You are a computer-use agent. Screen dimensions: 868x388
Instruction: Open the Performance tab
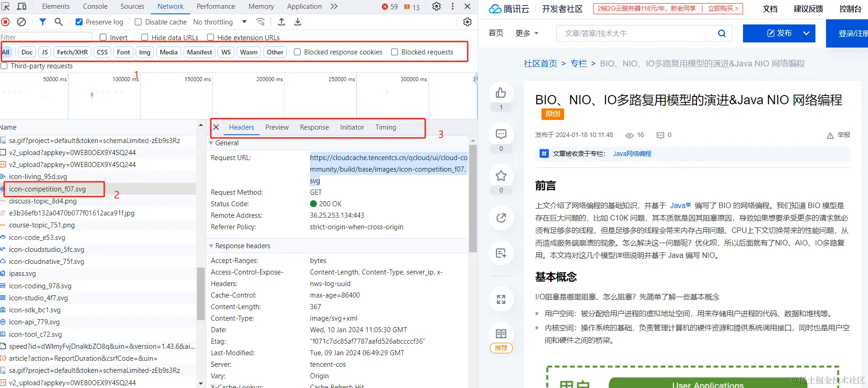[x=216, y=6]
